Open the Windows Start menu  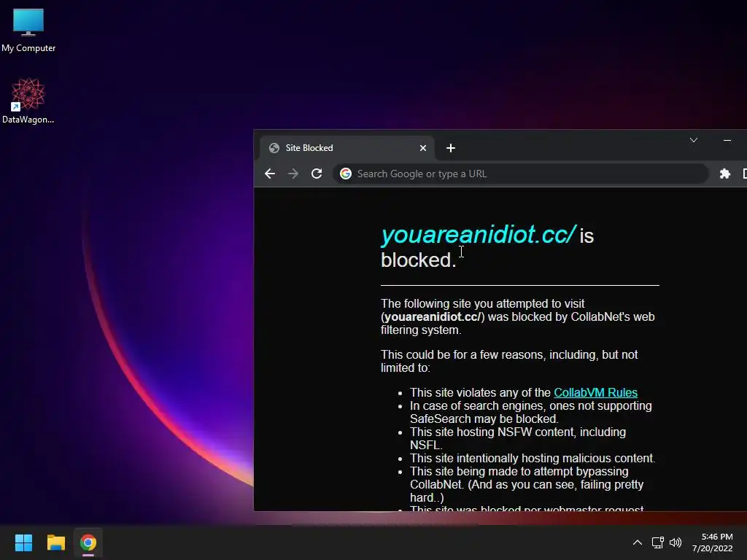(x=23, y=542)
